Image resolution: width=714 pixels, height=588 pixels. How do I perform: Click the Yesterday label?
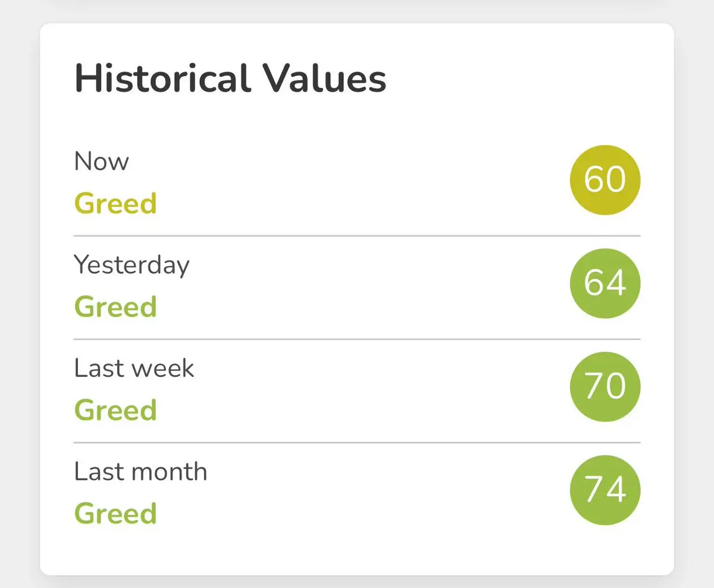coord(131,266)
